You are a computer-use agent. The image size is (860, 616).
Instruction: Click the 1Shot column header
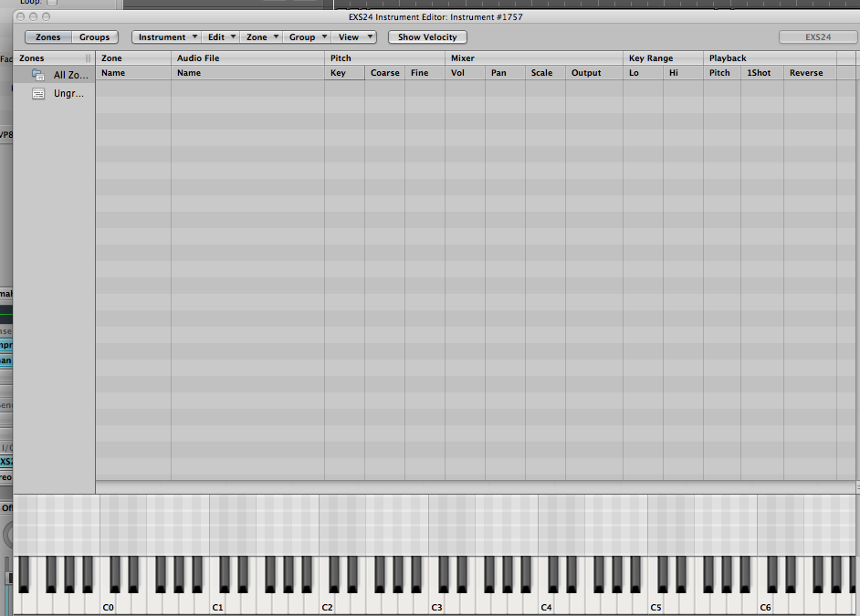click(762, 73)
